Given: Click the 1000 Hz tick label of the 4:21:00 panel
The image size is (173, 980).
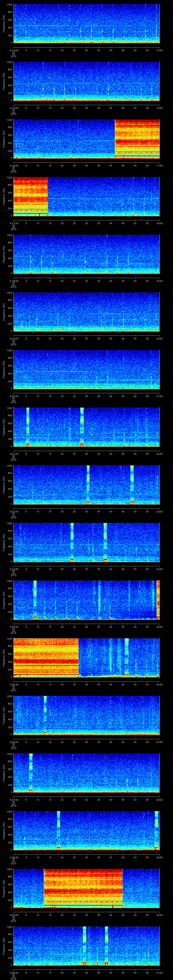Looking at the screenshot, I should pos(9,409).
